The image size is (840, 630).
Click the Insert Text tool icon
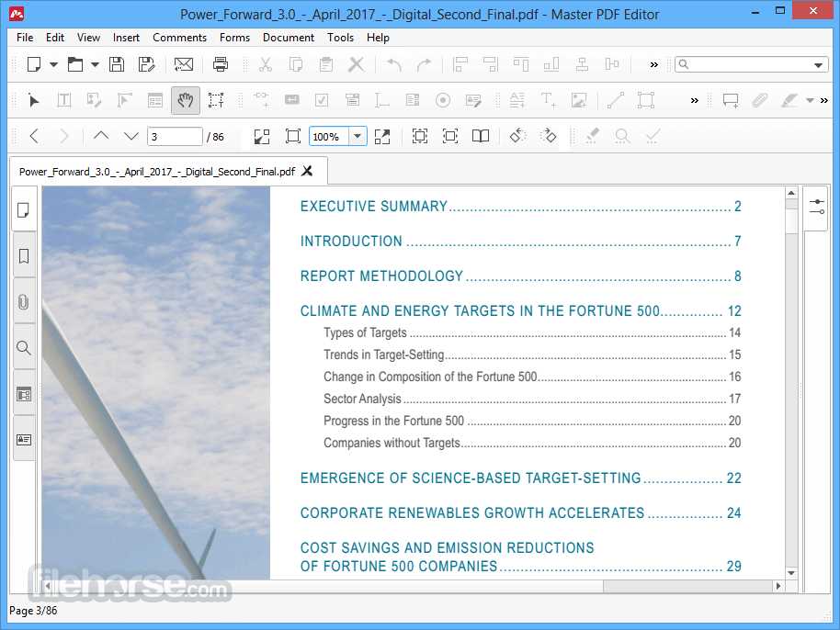548,100
